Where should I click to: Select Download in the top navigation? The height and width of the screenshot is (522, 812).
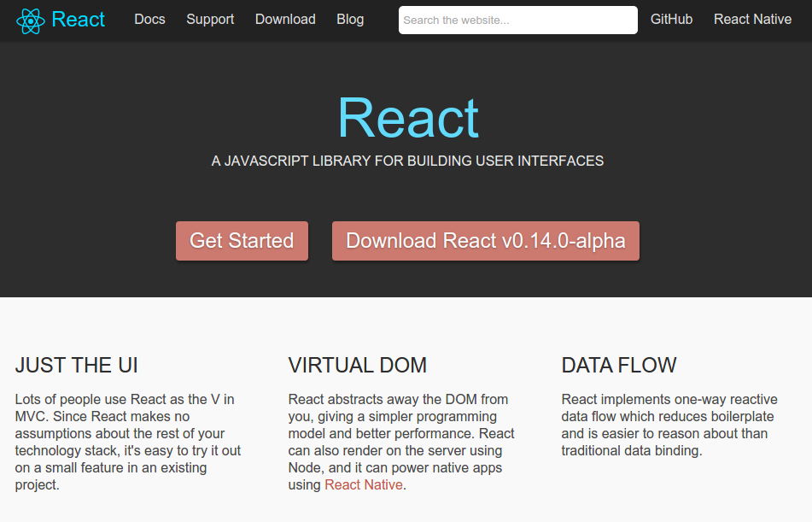click(x=285, y=19)
